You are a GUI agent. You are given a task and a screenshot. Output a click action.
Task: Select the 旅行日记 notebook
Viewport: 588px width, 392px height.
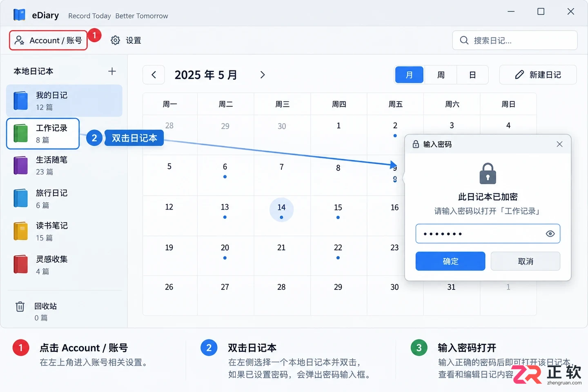(x=64, y=198)
